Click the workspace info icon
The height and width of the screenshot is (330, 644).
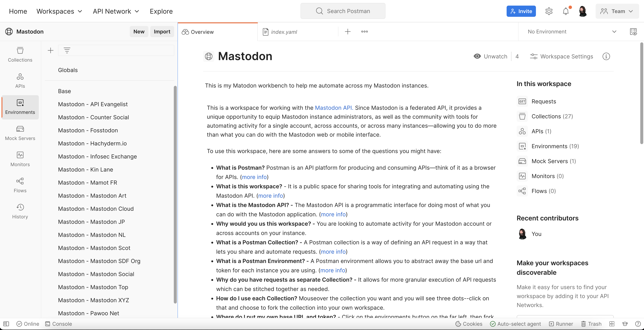click(x=606, y=57)
